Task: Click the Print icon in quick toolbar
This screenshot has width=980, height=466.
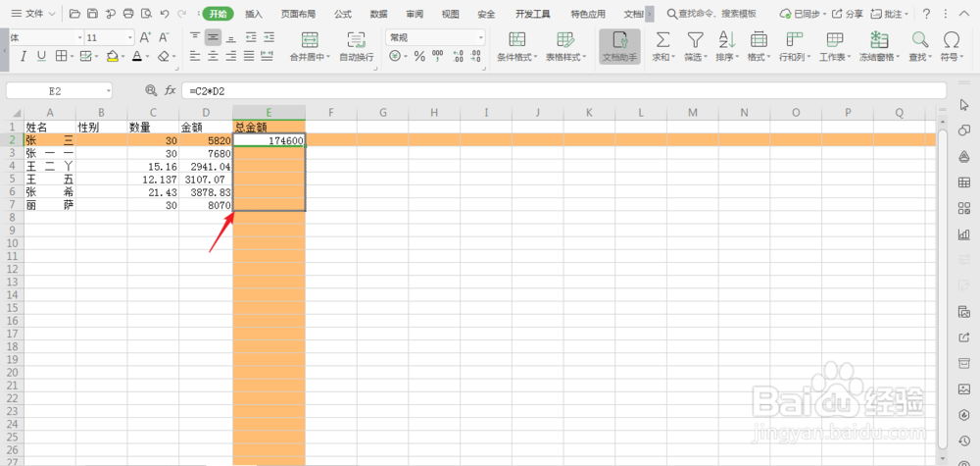Action: coord(128,13)
